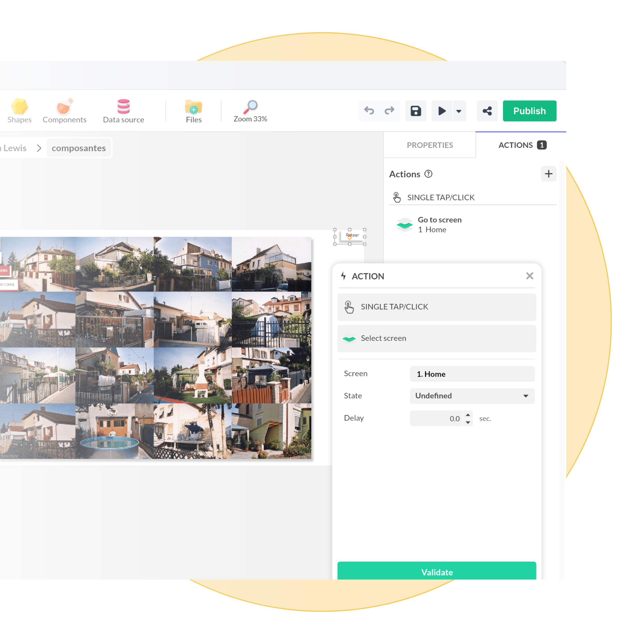The height and width of the screenshot is (644, 644).
Task: Expand the preview options dropdown arrow
Action: pyautogui.click(x=459, y=111)
